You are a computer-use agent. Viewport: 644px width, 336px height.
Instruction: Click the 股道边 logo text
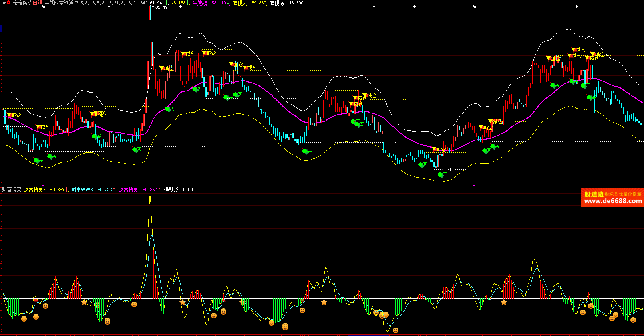pyautogui.click(x=594, y=194)
